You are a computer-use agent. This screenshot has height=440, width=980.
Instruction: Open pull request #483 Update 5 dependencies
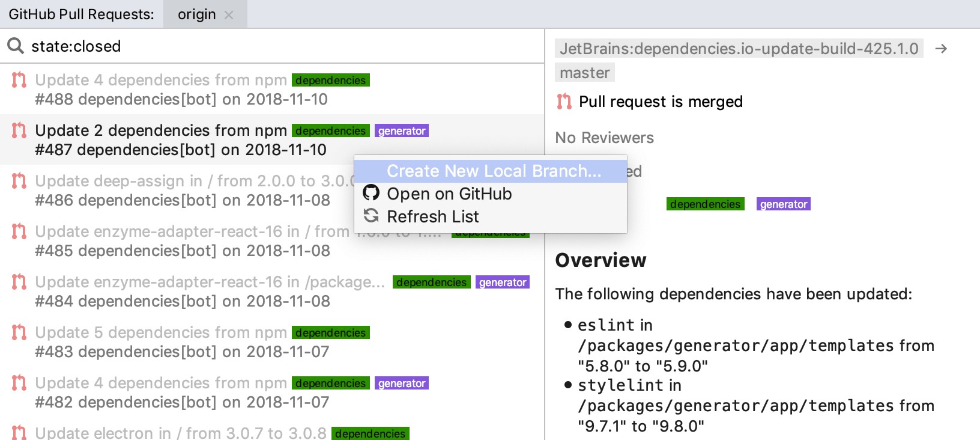(180, 341)
